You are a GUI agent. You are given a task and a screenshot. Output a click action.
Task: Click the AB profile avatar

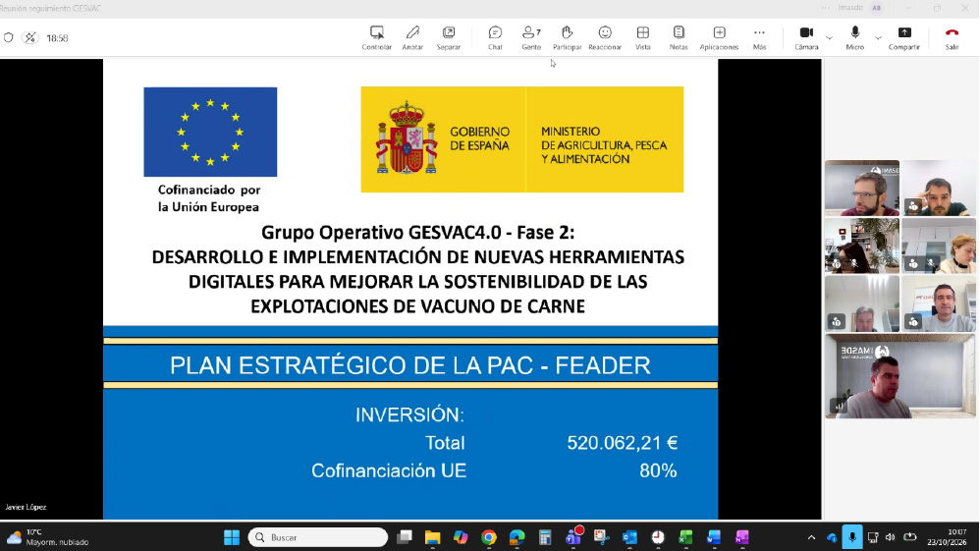tap(877, 8)
